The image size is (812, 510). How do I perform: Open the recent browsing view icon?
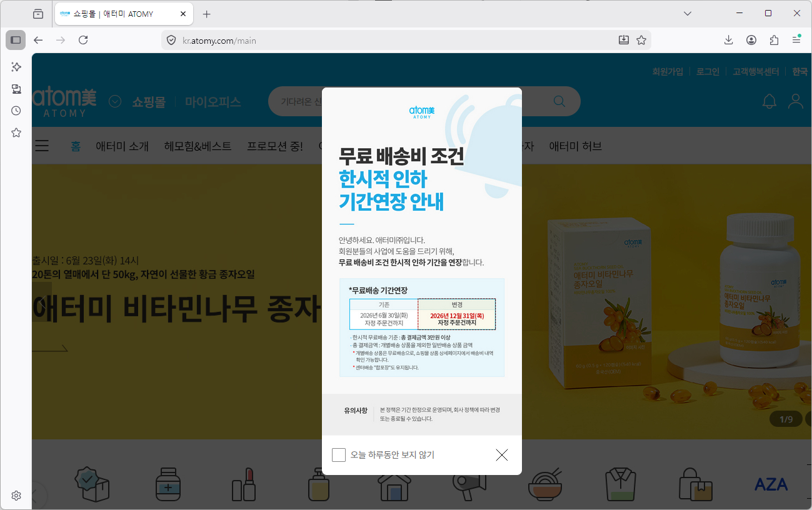[x=38, y=14]
